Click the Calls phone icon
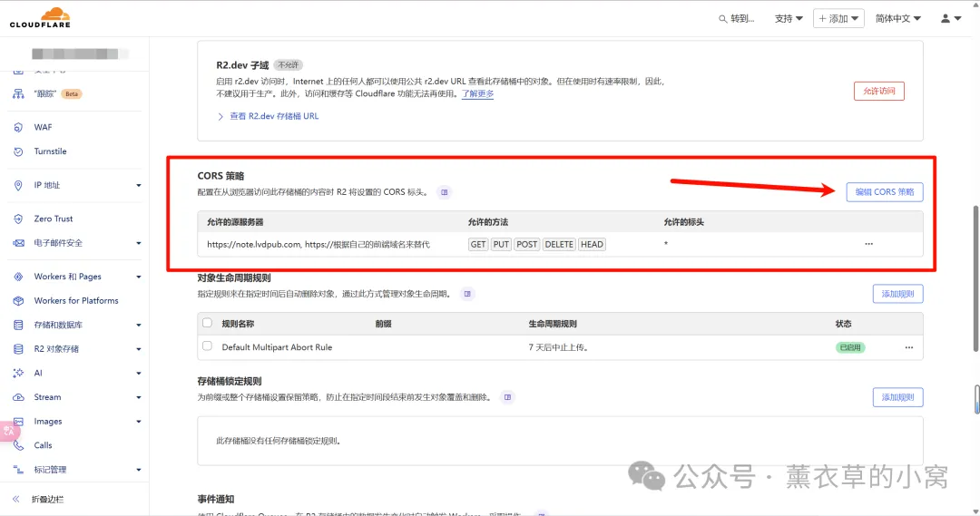 pyautogui.click(x=18, y=445)
